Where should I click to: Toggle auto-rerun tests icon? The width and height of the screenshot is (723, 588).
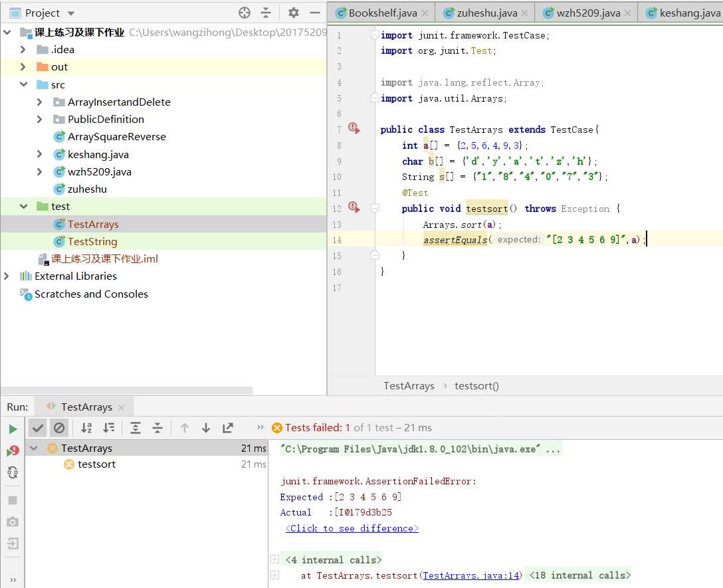(x=13, y=473)
